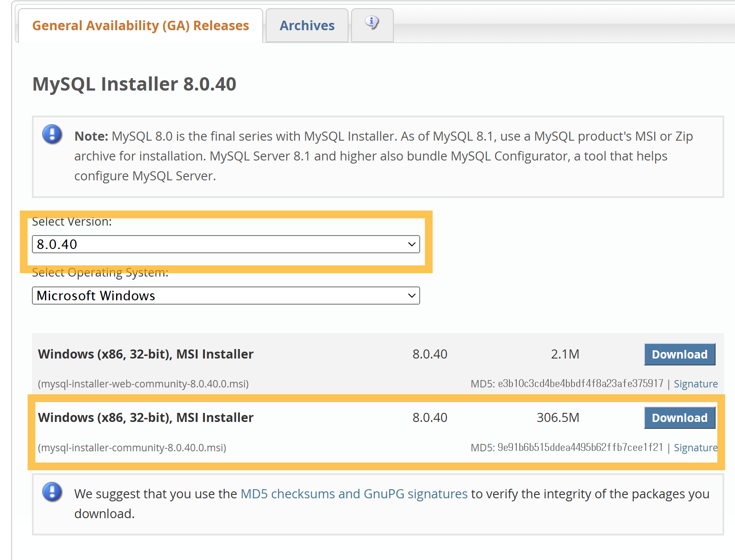This screenshot has width=735, height=560.
Task: Click the Select Version label
Action: (72, 222)
